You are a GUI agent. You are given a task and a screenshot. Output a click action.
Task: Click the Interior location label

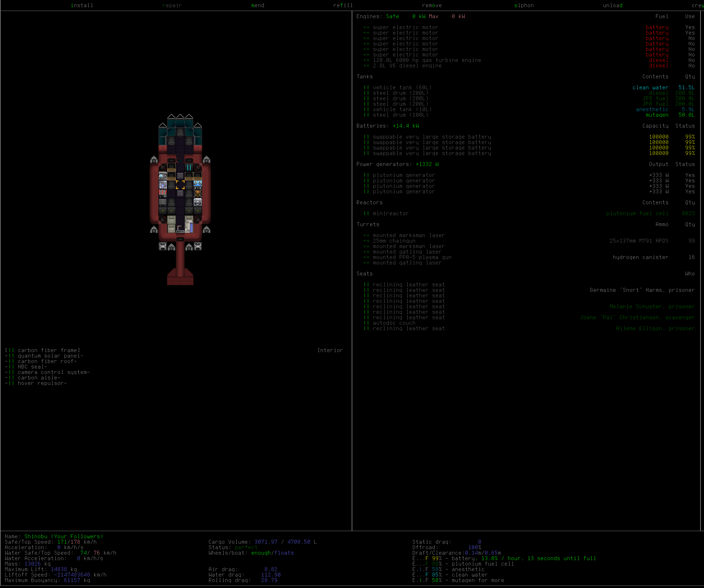point(330,350)
